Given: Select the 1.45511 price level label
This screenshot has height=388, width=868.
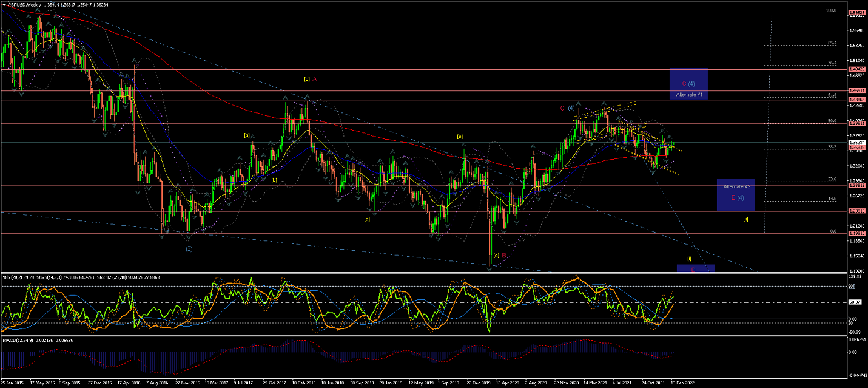Looking at the screenshot, I should pos(858,90).
